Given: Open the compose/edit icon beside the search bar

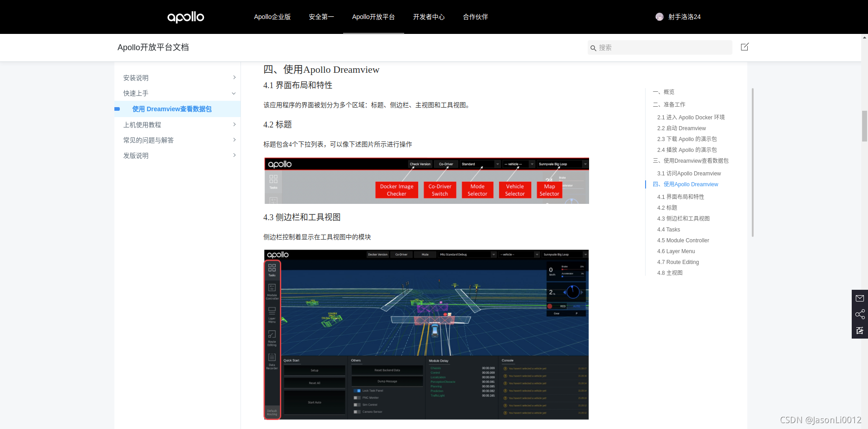Looking at the screenshot, I should (x=744, y=47).
